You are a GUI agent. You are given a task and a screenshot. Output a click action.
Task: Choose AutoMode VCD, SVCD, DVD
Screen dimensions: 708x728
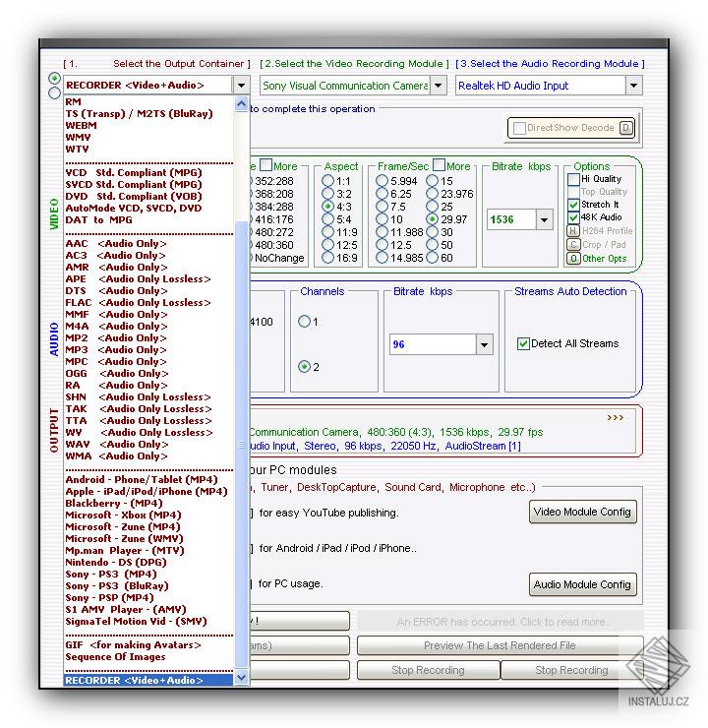click(134, 209)
